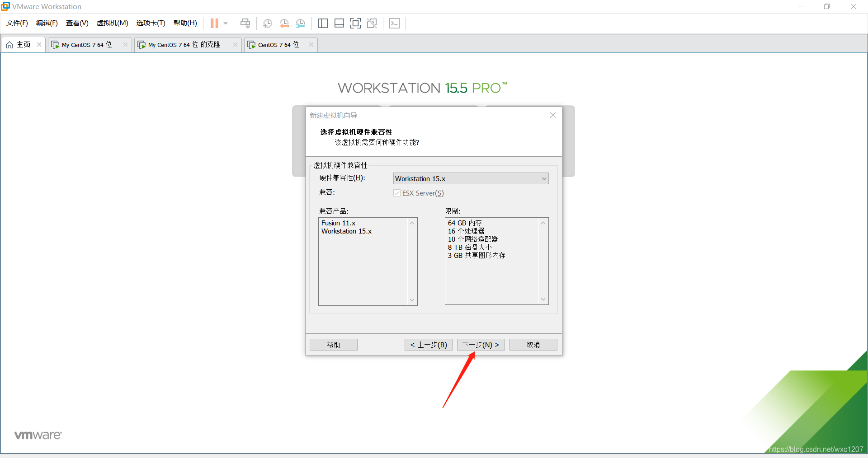Click the 帮助 button in the wizard

[334, 345]
